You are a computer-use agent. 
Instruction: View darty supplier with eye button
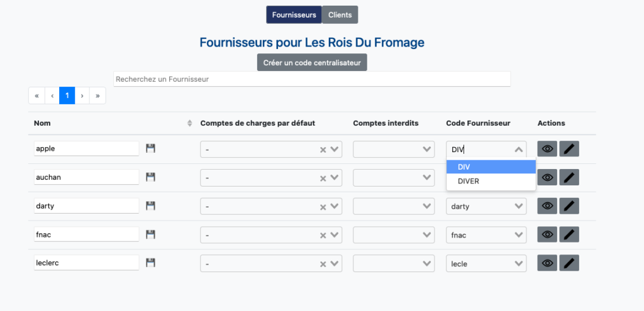coord(547,206)
